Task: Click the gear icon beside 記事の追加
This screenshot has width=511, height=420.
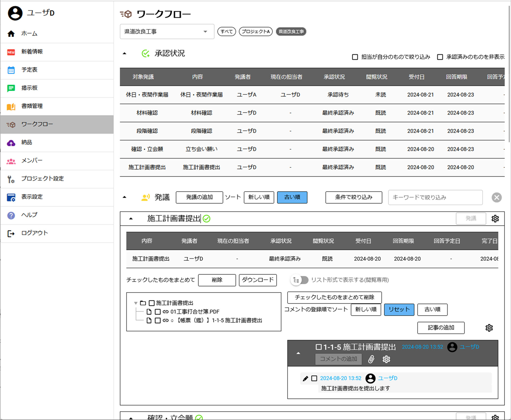Action: coord(489,328)
